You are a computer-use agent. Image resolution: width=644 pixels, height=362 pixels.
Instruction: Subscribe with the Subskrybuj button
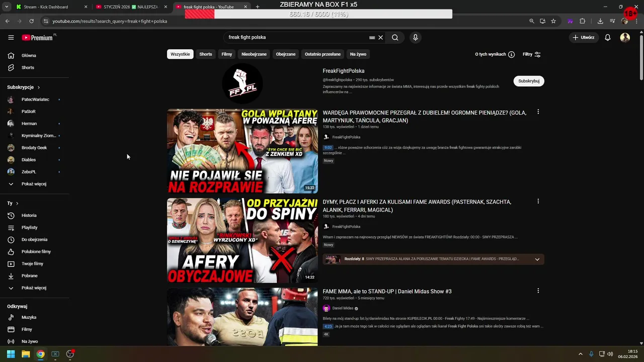click(x=529, y=81)
